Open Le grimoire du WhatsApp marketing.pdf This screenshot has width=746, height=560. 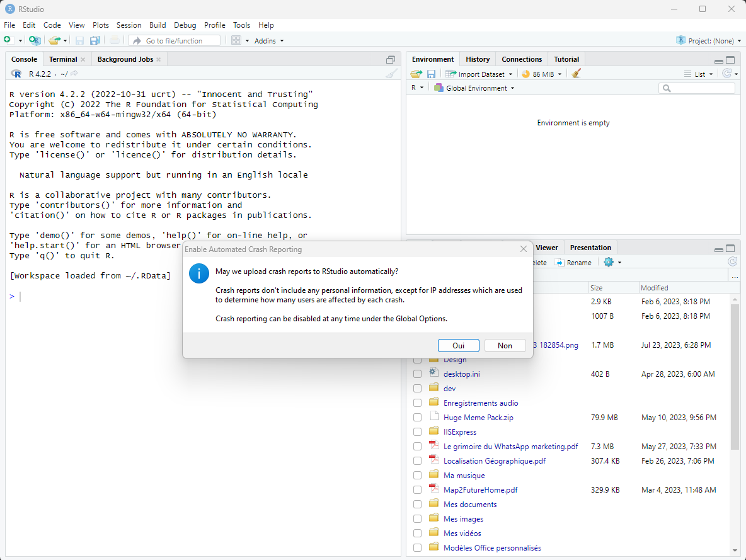(x=510, y=446)
